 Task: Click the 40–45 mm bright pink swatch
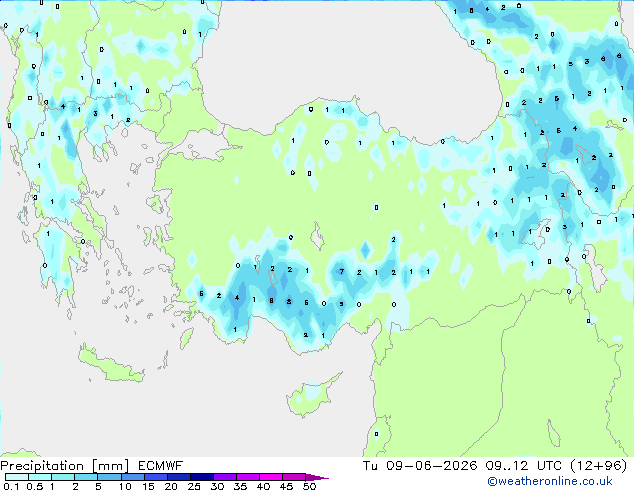pyautogui.click(x=271, y=477)
